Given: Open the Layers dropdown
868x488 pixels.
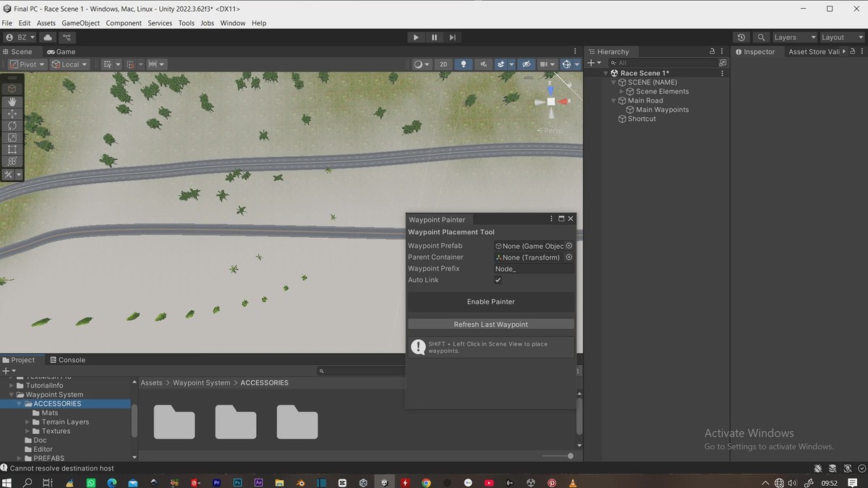Looking at the screenshot, I should point(794,38).
